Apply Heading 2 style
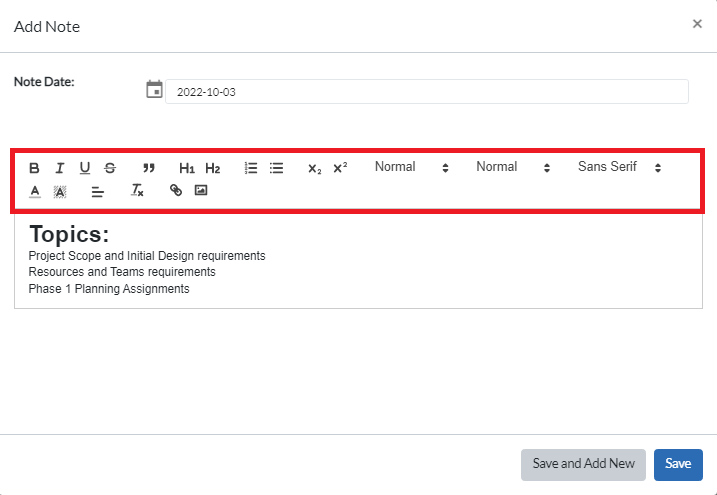The image size is (717, 495). point(213,168)
